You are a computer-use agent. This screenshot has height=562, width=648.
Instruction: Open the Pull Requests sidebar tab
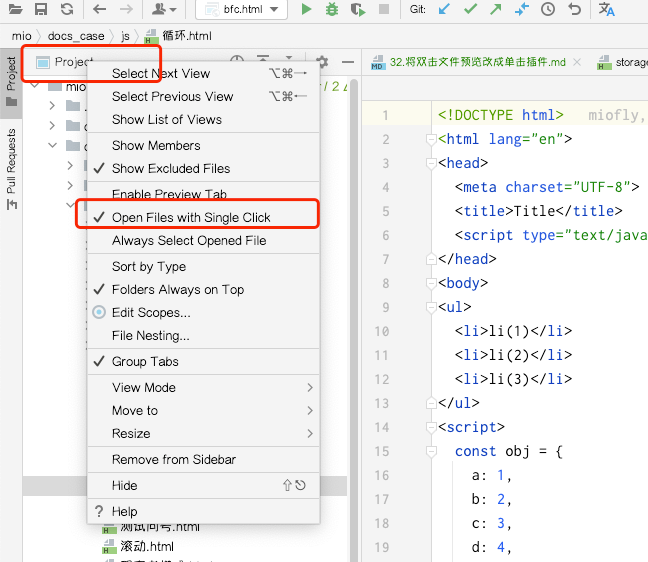click(11, 169)
